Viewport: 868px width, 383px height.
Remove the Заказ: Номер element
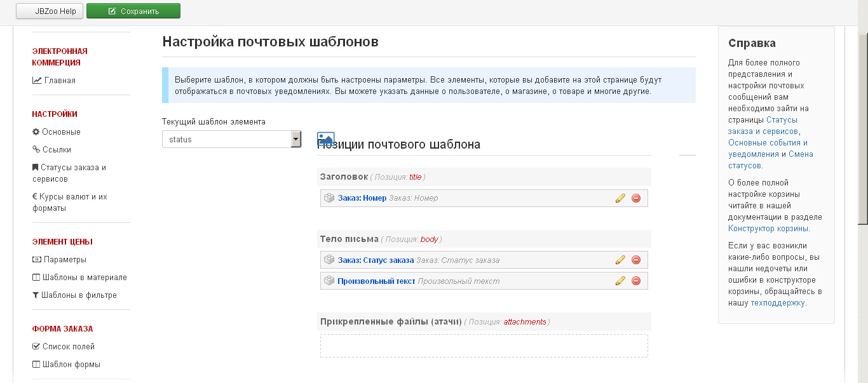click(635, 198)
